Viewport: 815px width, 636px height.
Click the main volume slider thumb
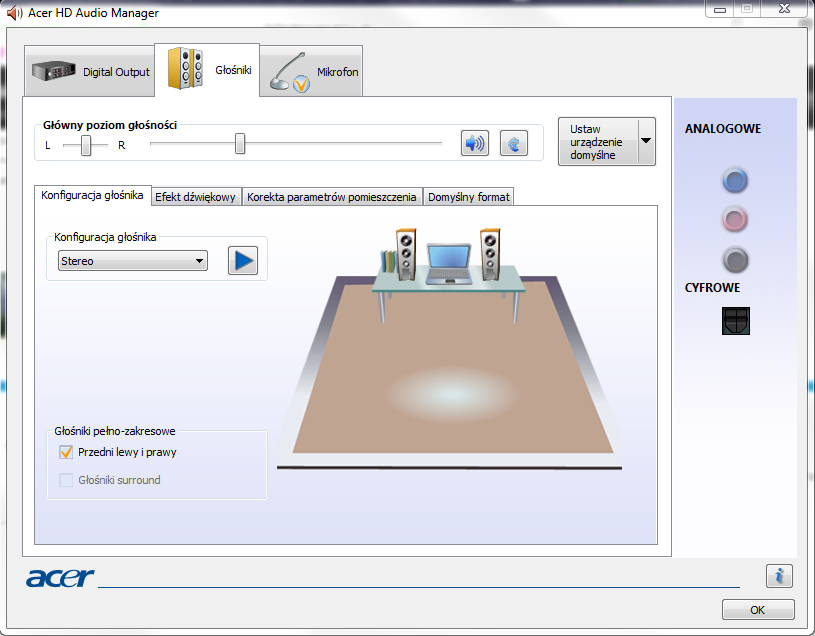pos(240,143)
